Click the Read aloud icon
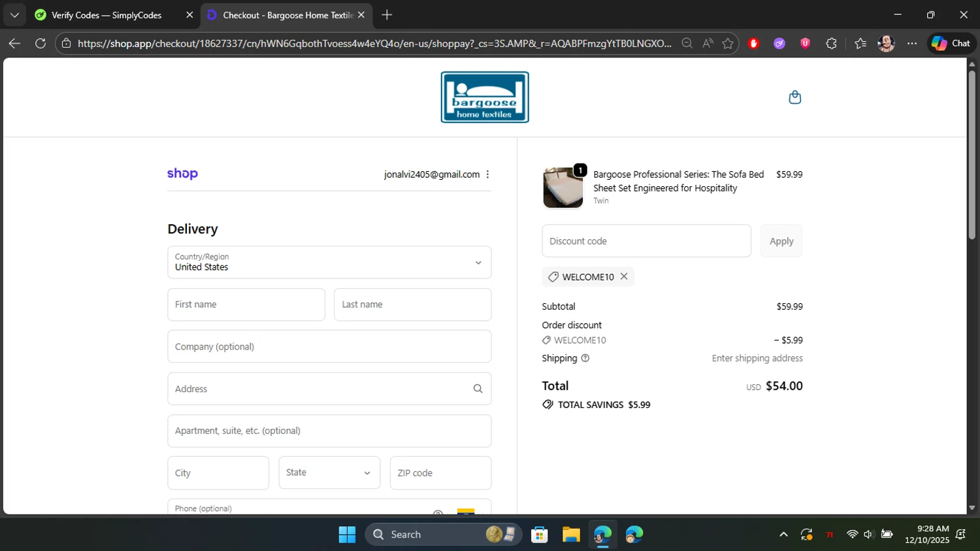Screen dimensions: 980x551 (708, 43)
